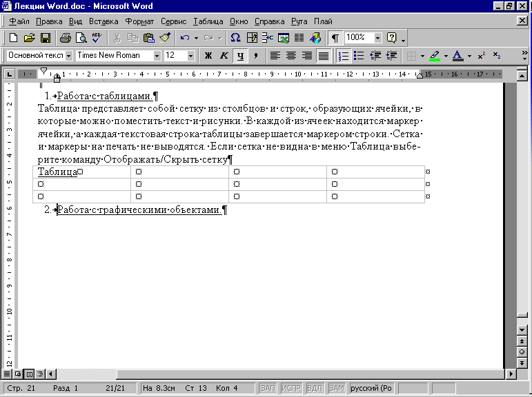Viewport: 532px width, 397px height.
Task: Center the paragraph text
Action: coord(291,56)
